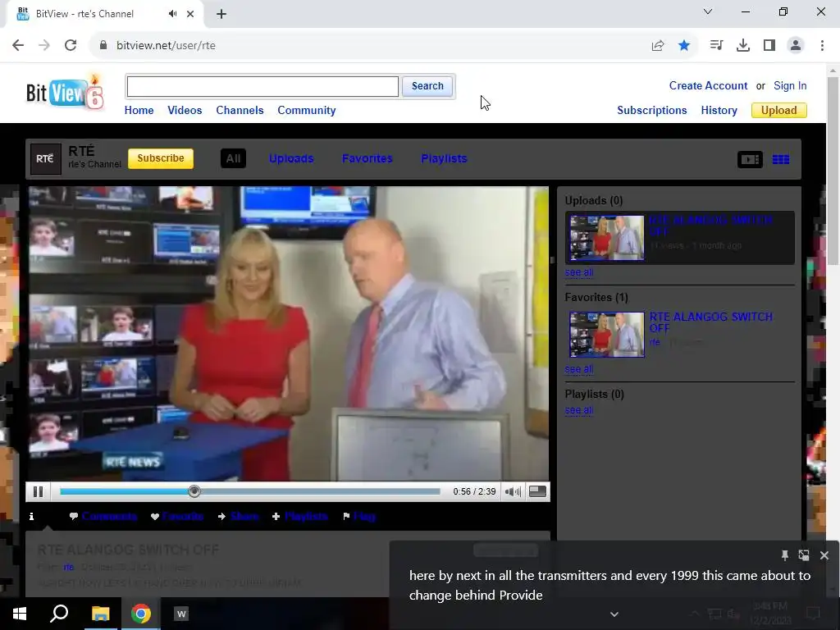
Task: Open Chrome three-dot menu
Action: pyautogui.click(x=822, y=46)
